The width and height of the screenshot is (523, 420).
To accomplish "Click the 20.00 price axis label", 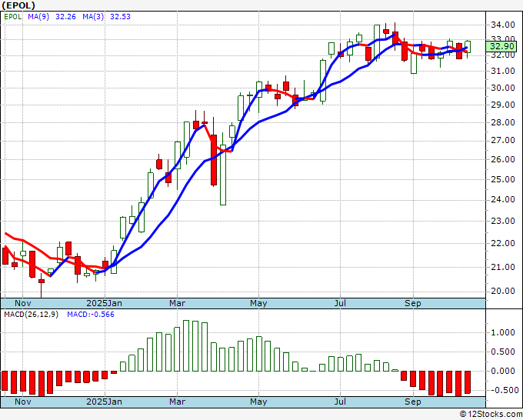I will point(501,291).
